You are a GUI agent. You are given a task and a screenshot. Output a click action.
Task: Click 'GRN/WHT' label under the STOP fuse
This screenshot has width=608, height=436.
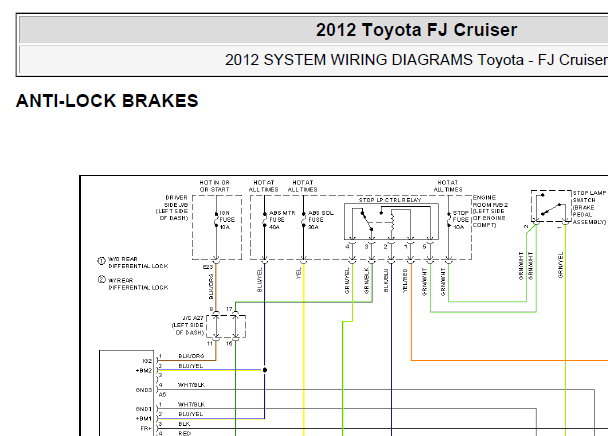tap(443, 282)
